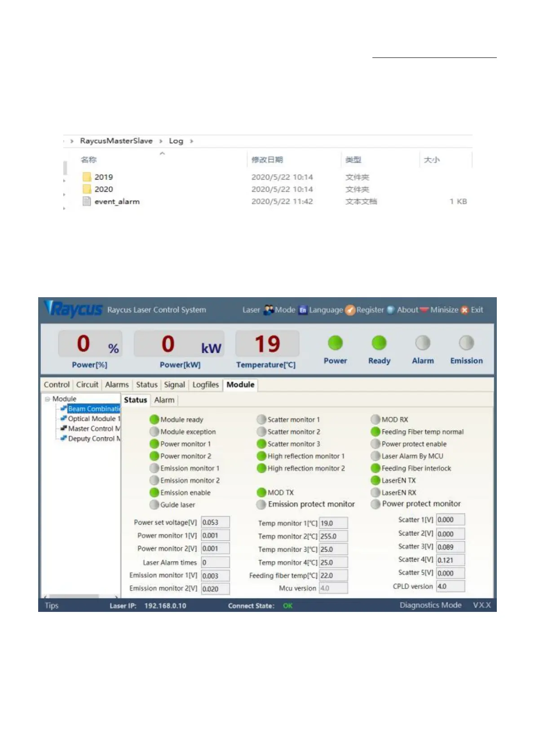Click the Register icon

[350, 310]
